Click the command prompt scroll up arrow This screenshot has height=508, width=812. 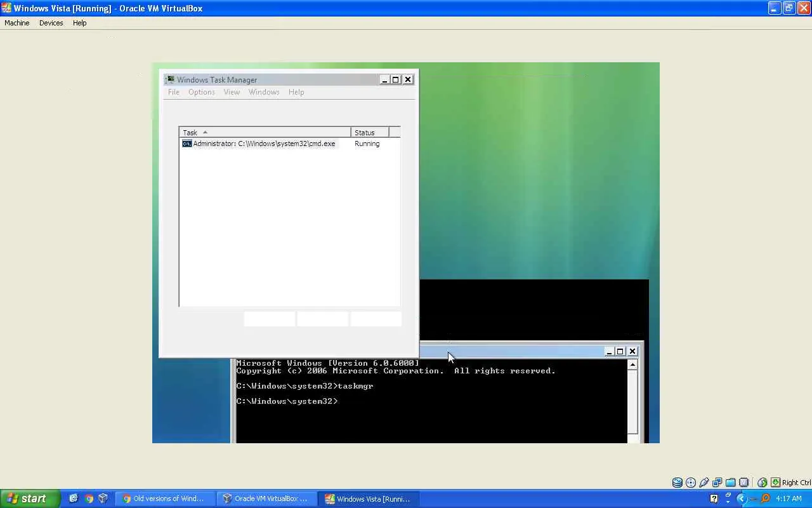coord(632,364)
